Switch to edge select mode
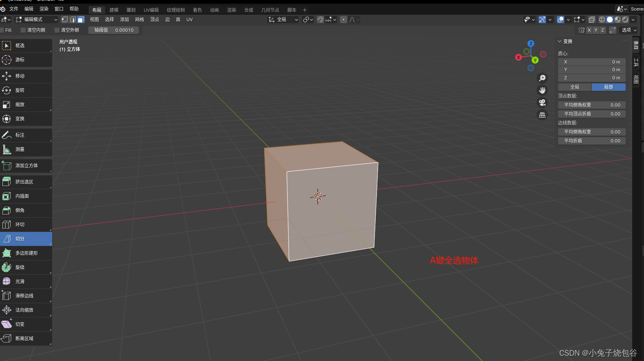 73,20
